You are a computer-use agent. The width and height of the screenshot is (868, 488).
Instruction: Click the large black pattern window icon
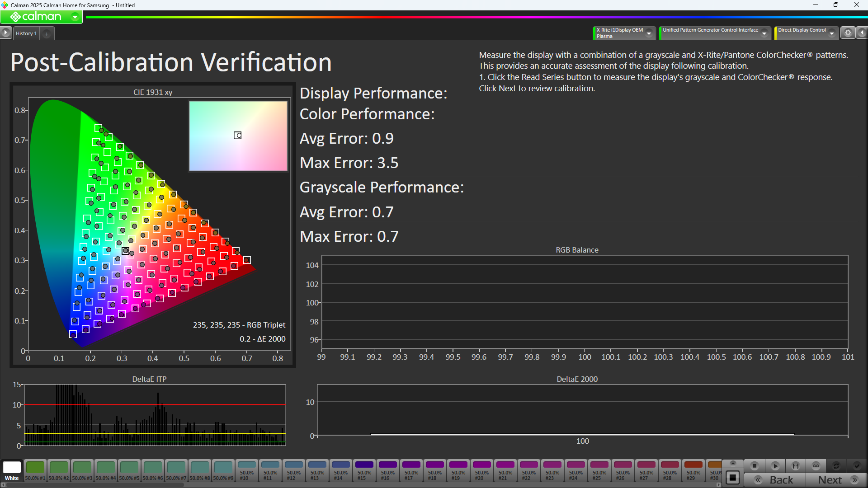point(733,478)
